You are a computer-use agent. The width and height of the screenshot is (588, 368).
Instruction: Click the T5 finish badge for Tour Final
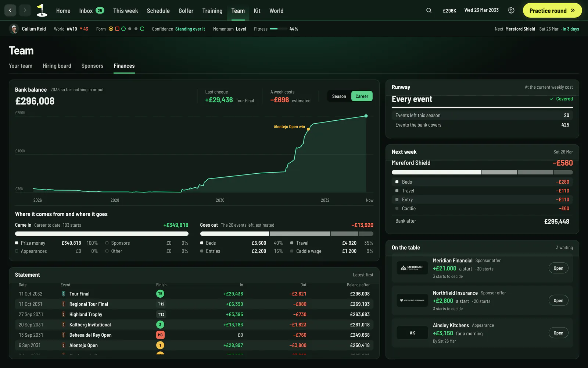tap(160, 294)
